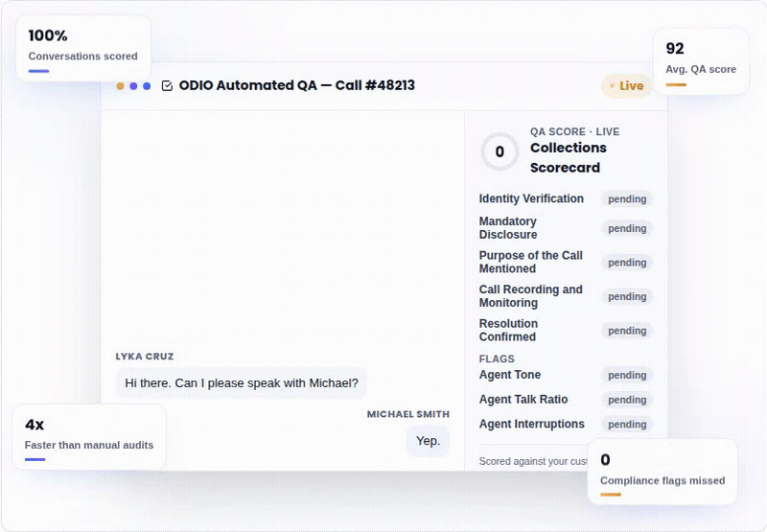Select Call Recording and Monitoring criterion
This screenshot has width=767, height=532.
[x=531, y=296]
